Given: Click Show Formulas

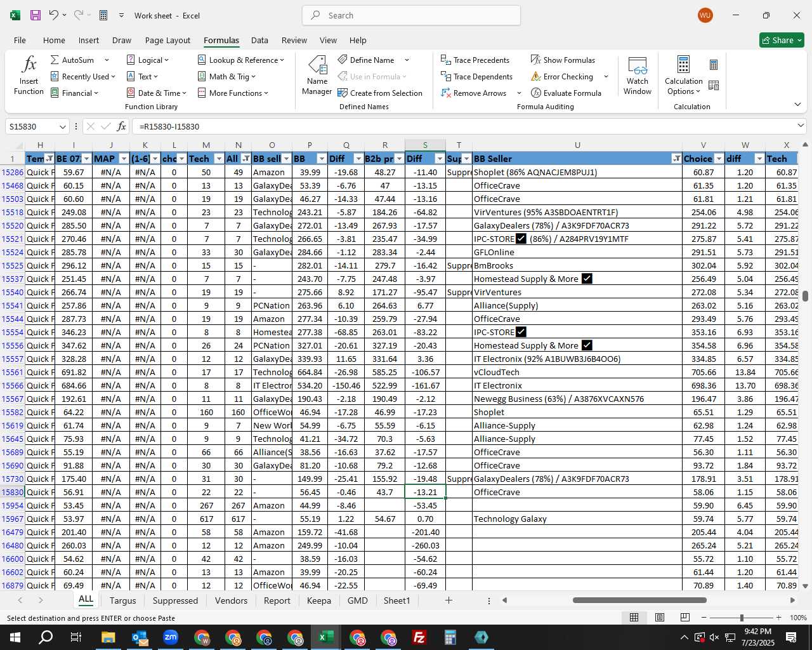Looking at the screenshot, I should pyautogui.click(x=563, y=60).
